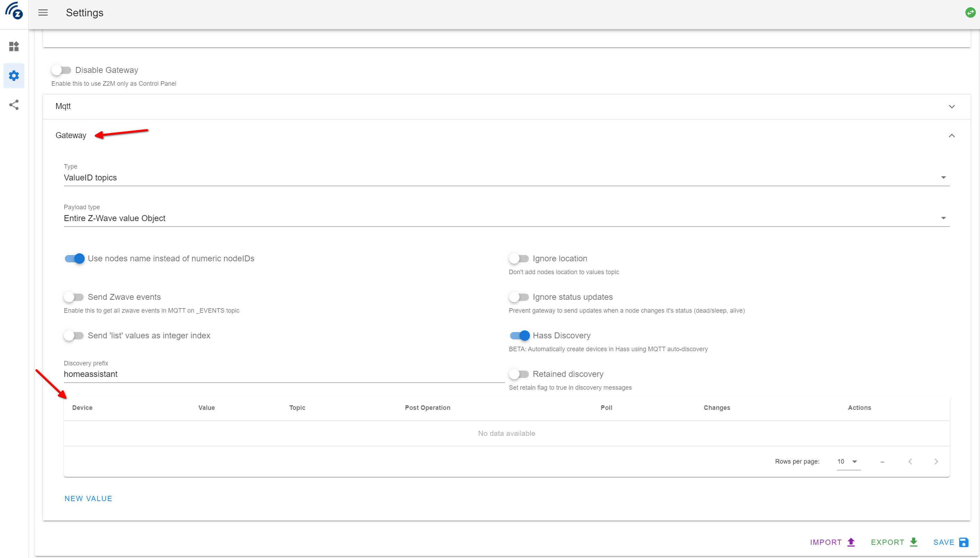Toggle the Disable Gateway switch

click(x=61, y=70)
